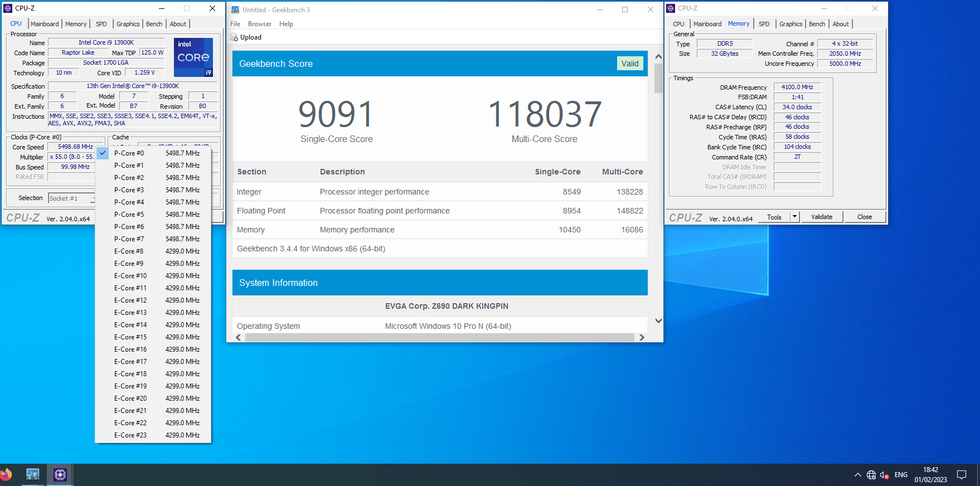Image resolution: width=980 pixels, height=486 pixels.
Task: Click the right CPU-Z window title icon
Action: (x=671, y=8)
